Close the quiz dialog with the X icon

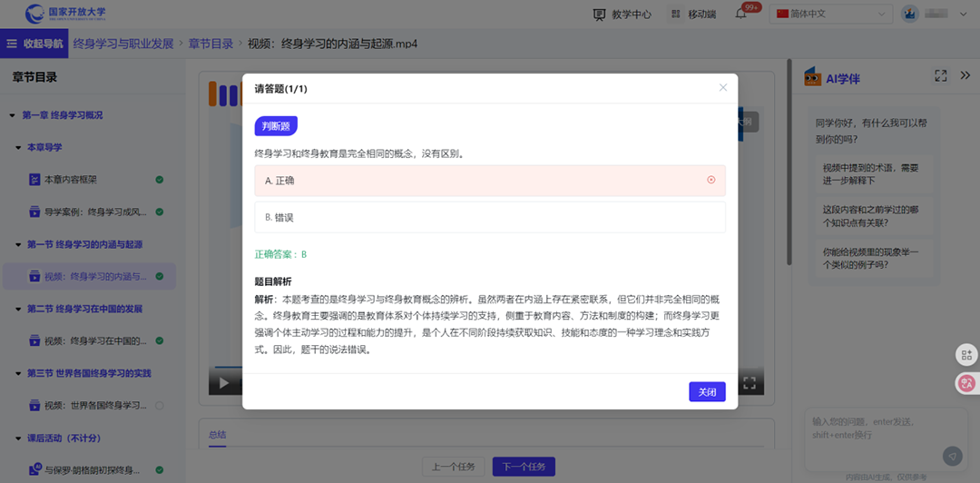723,87
